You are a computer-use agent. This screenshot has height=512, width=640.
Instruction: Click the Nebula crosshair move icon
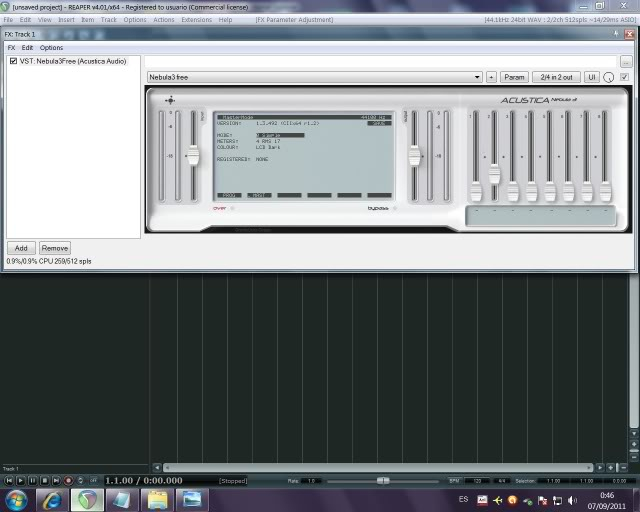click(170, 100)
